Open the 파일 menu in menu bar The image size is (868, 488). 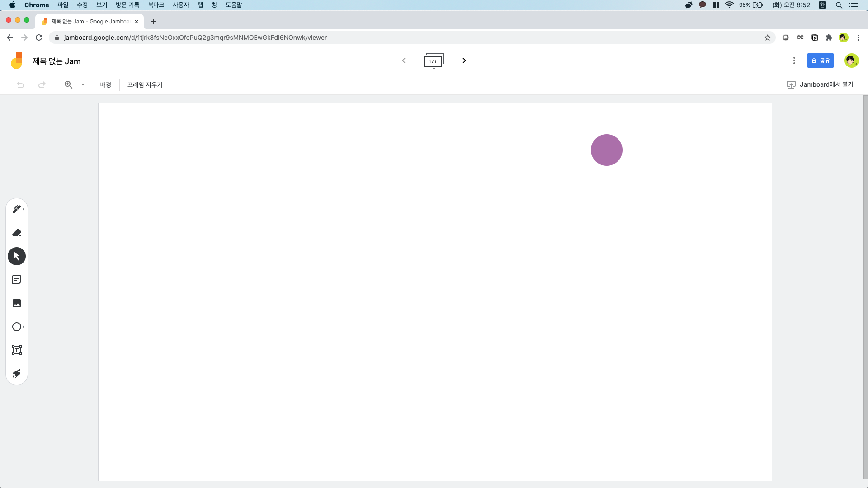63,5
